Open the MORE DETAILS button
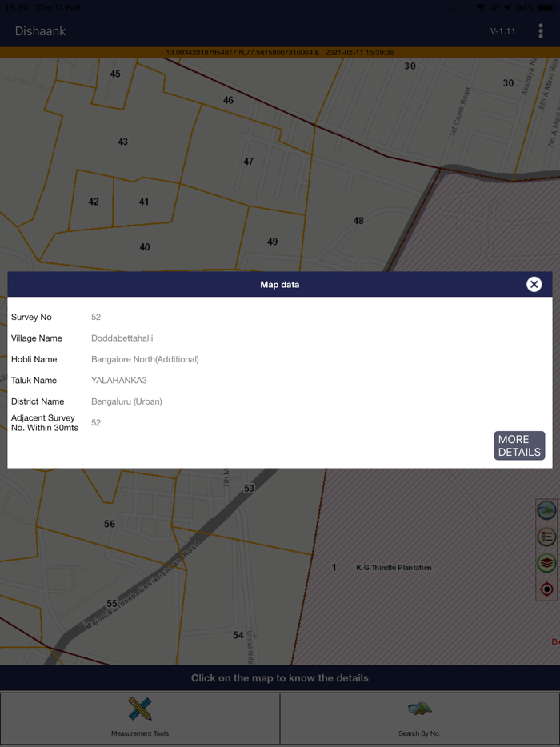 point(519,445)
